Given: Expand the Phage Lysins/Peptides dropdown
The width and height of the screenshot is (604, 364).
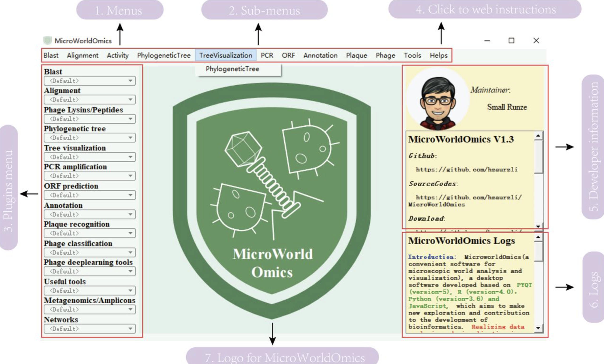Looking at the screenshot, I should (89, 119).
